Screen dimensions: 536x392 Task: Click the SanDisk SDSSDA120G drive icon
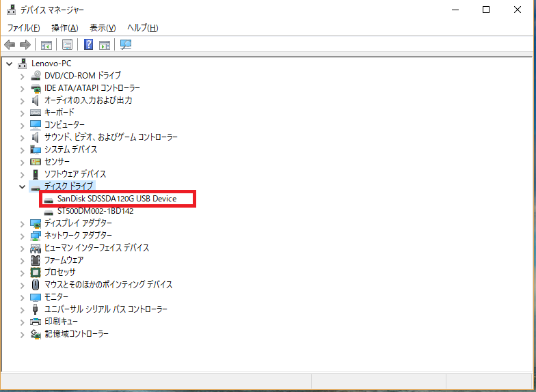tap(49, 199)
